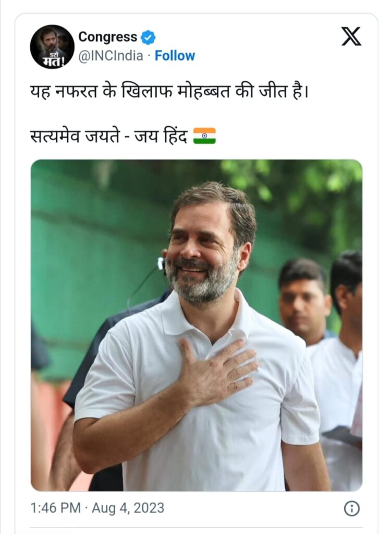Click the tweet line starting "यह नफरत"
Image resolution: width=392 pixels, height=534 pixels.
coord(169,92)
